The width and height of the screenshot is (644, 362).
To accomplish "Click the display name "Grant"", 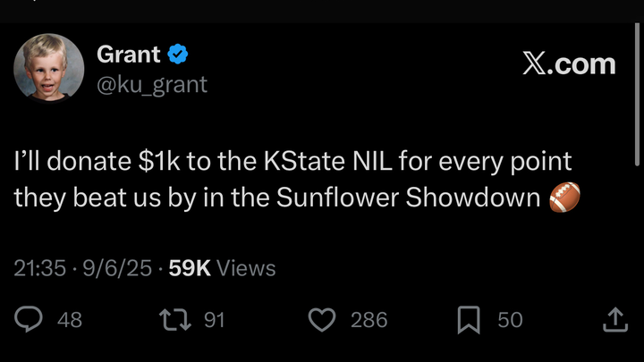I will [128, 55].
